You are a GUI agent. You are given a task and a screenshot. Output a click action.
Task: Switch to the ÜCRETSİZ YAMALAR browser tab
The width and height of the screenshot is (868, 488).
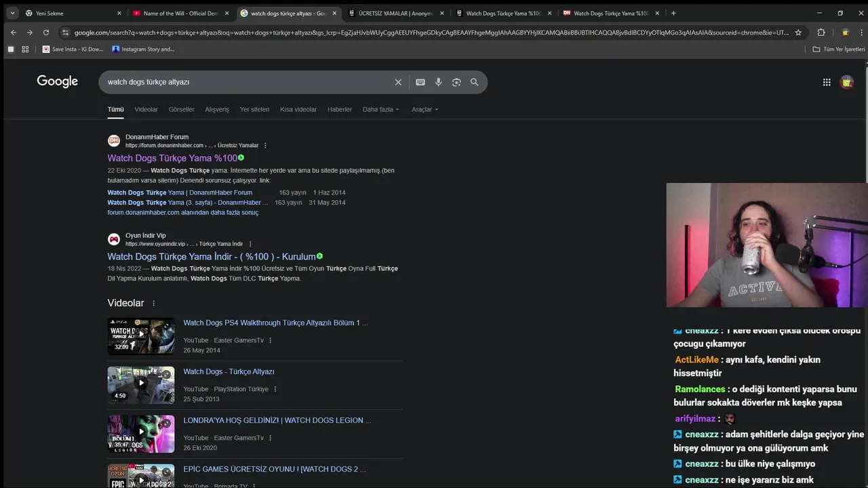395,13
